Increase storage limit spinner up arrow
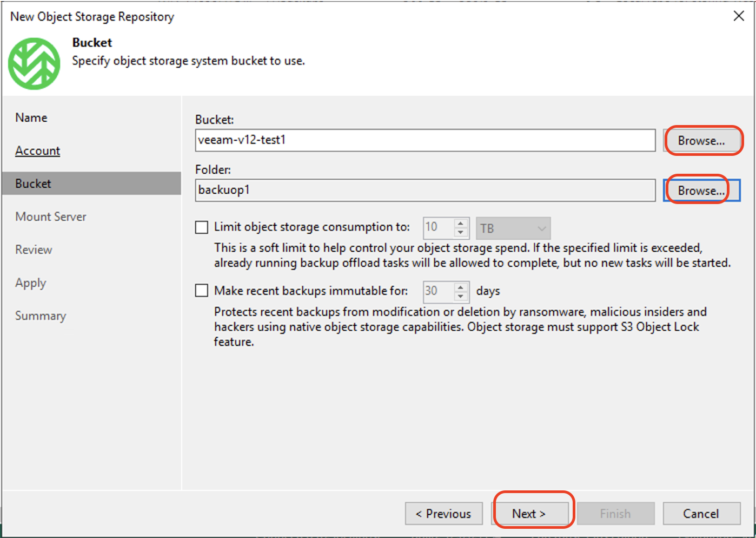Image resolution: width=756 pixels, height=538 pixels. point(461,224)
